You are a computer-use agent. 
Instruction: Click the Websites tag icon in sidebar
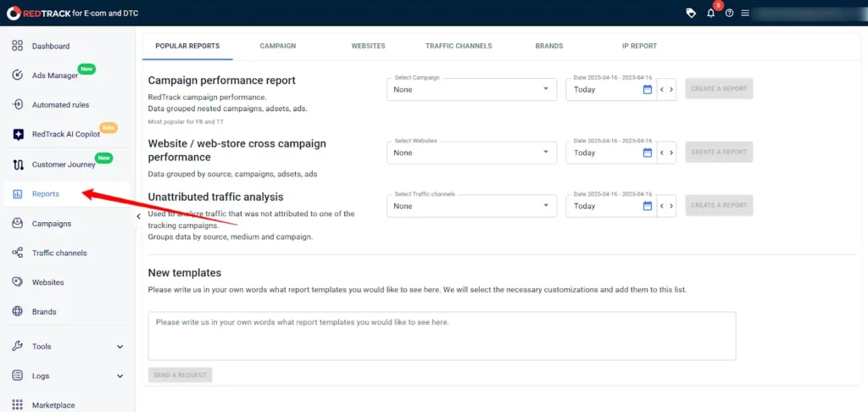(17, 282)
